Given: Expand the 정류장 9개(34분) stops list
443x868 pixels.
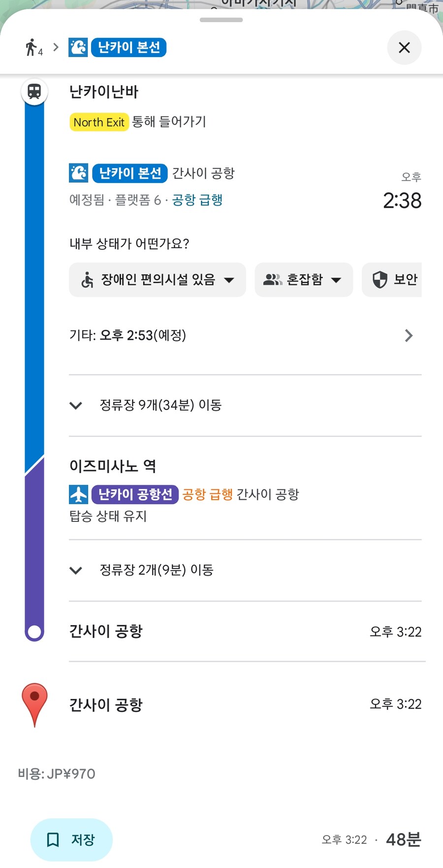Looking at the screenshot, I should 76,405.
